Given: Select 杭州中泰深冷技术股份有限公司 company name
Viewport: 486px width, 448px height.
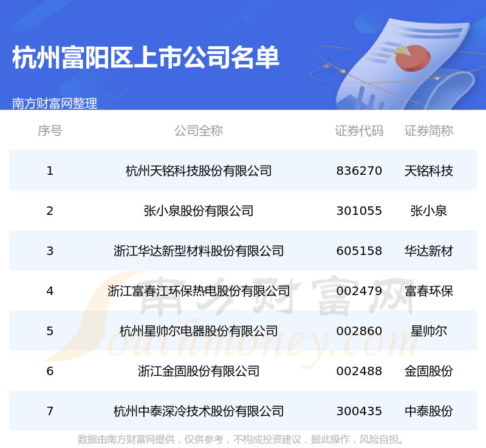Looking at the screenshot, I should (x=199, y=411).
